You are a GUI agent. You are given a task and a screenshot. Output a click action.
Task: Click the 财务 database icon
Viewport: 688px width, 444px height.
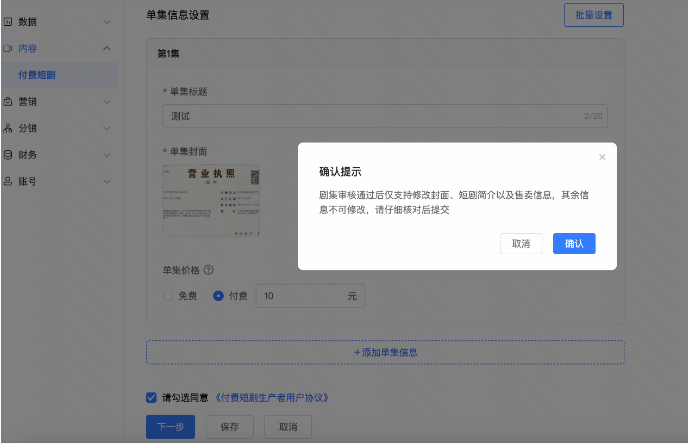coord(8,155)
